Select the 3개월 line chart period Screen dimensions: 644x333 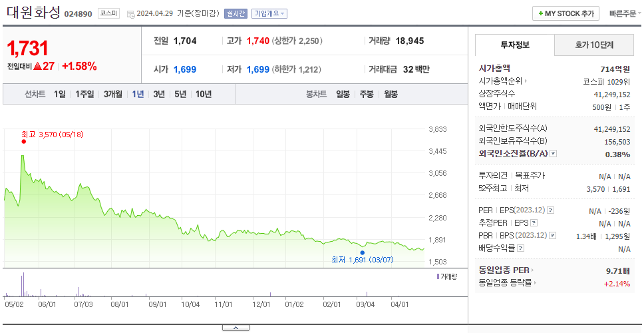click(x=113, y=94)
